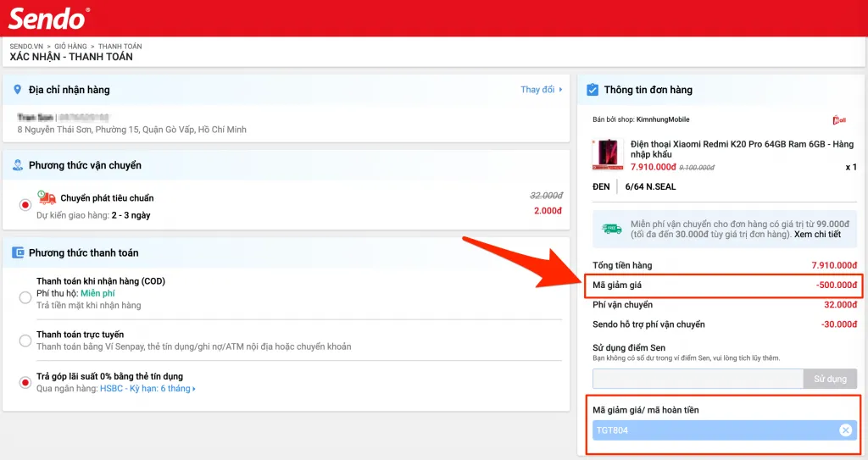Select Chuyển phát tiêu chuẩn shipping radio
868x460 pixels.
click(25, 205)
